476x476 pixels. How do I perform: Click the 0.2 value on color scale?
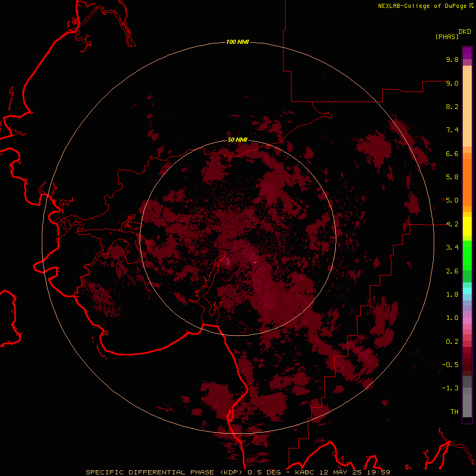452,342
